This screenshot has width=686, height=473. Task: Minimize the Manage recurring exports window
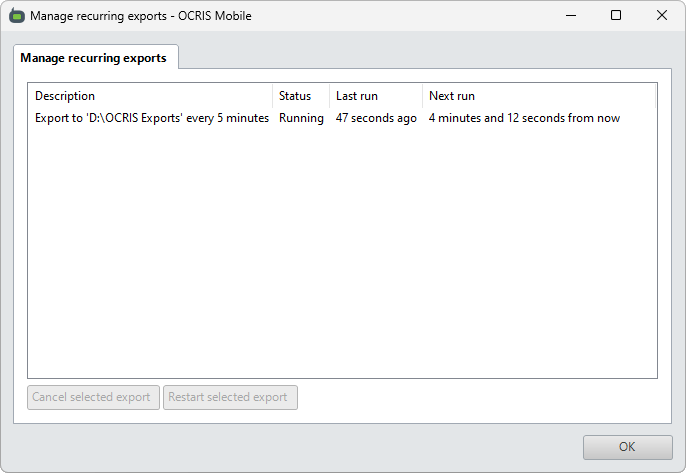570,16
